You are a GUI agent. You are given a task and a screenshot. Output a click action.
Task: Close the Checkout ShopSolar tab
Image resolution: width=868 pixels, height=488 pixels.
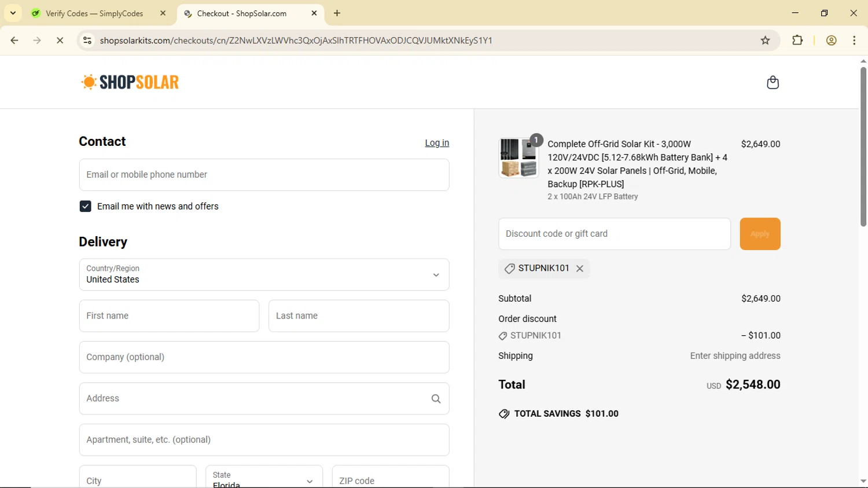(x=314, y=13)
